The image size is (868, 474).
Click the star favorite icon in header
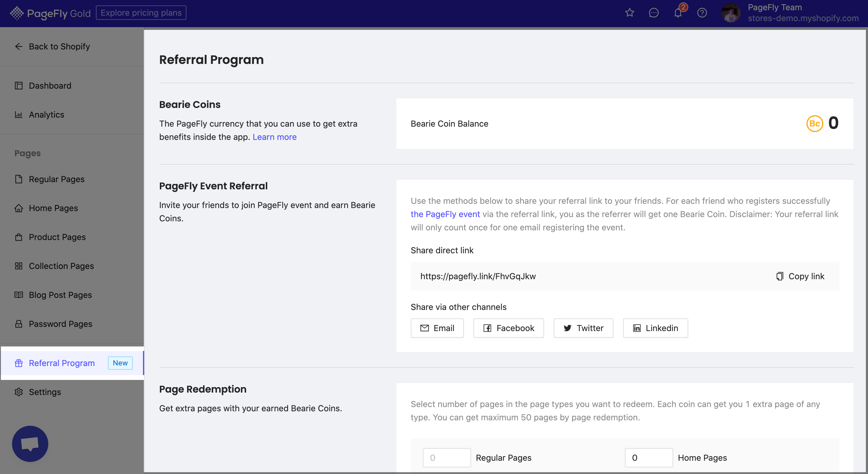[629, 13]
